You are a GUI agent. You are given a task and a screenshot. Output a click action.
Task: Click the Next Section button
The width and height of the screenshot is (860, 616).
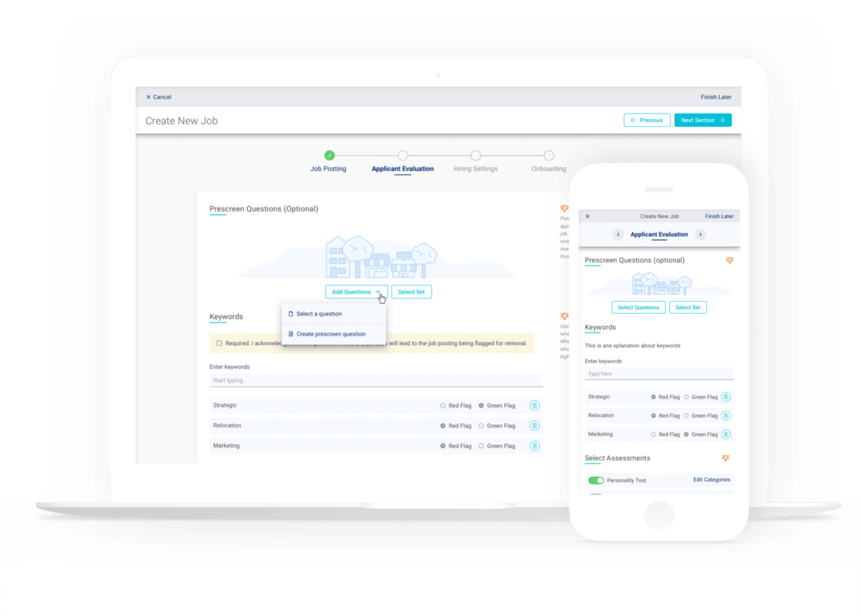(702, 120)
